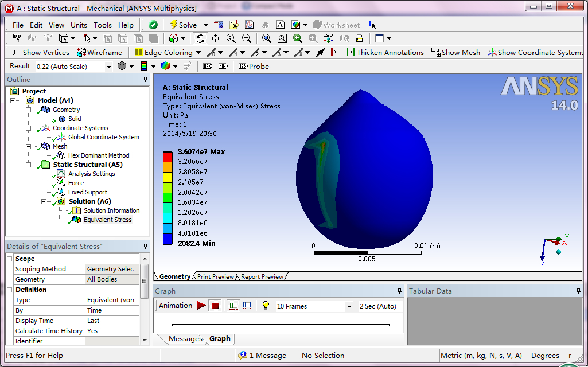Click the red legend color band

(x=168, y=157)
